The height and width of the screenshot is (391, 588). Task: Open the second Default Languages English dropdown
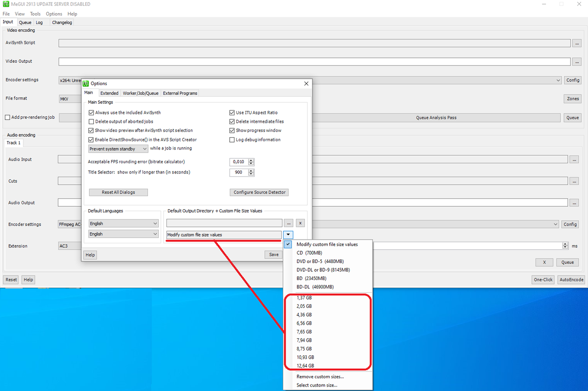(124, 234)
